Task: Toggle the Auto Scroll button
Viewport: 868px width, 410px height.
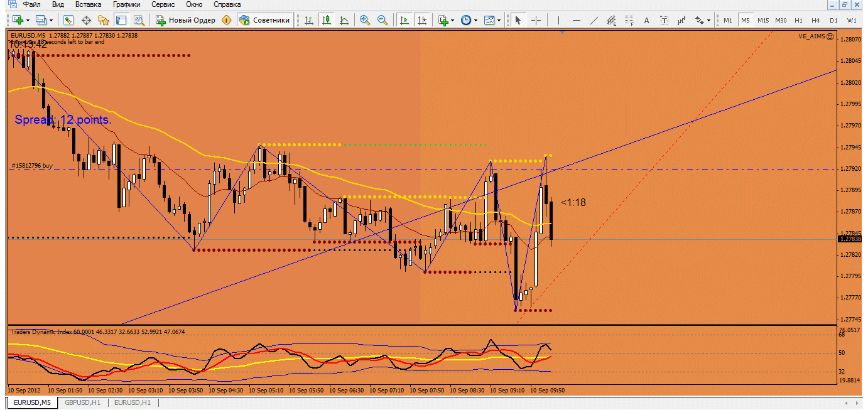Action: click(405, 20)
